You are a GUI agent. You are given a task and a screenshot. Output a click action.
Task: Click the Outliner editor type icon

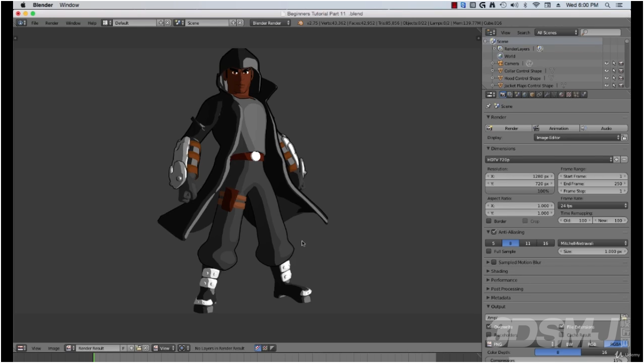[491, 33]
